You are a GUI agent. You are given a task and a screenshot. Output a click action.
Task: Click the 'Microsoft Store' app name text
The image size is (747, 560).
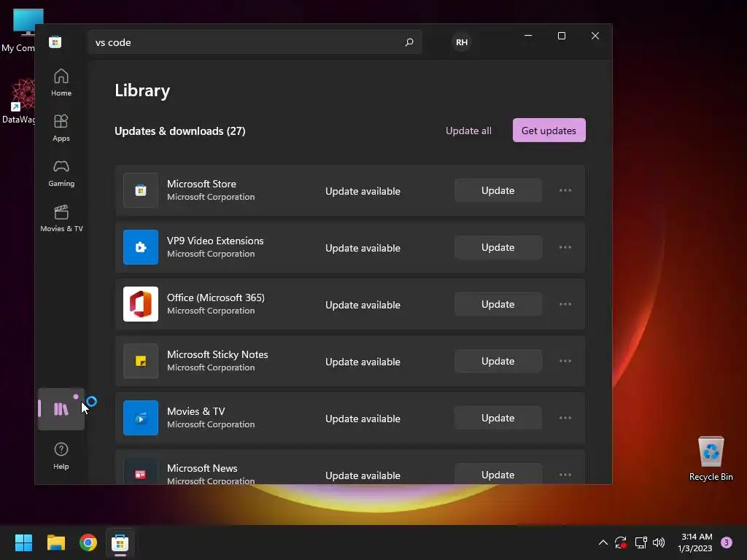201,184
